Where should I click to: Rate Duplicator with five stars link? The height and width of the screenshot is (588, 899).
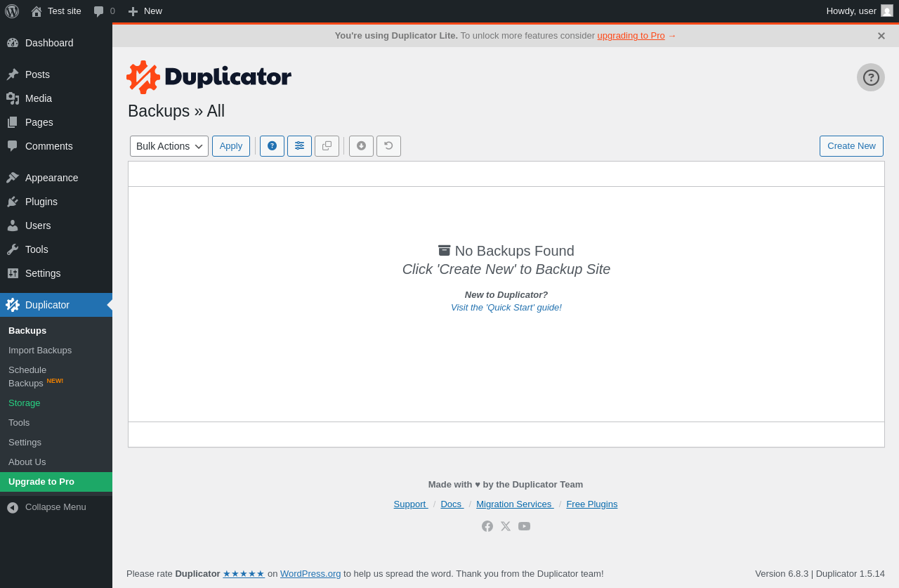click(x=244, y=574)
